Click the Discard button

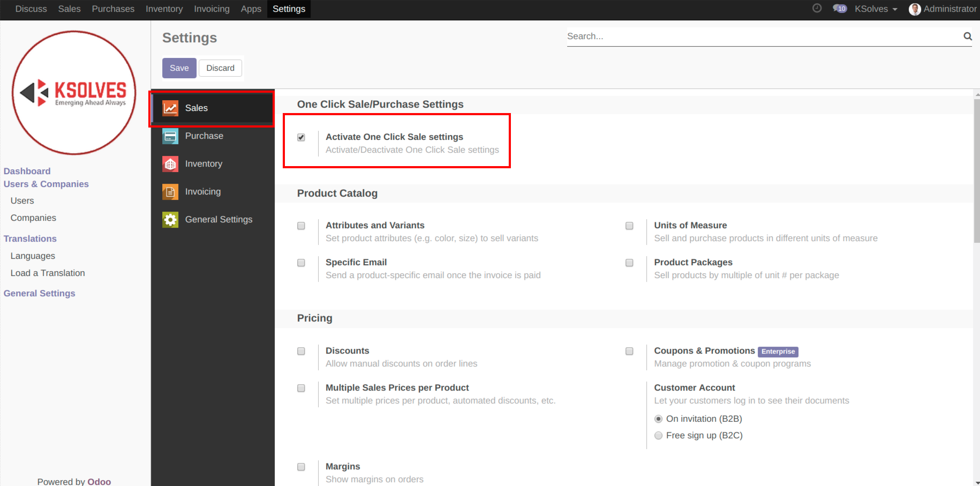220,68
